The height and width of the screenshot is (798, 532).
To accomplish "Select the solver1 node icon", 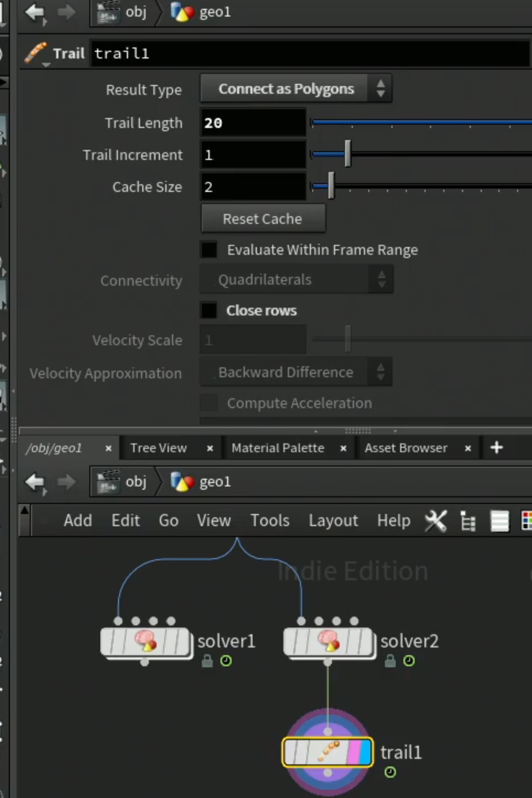I will point(146,641).
